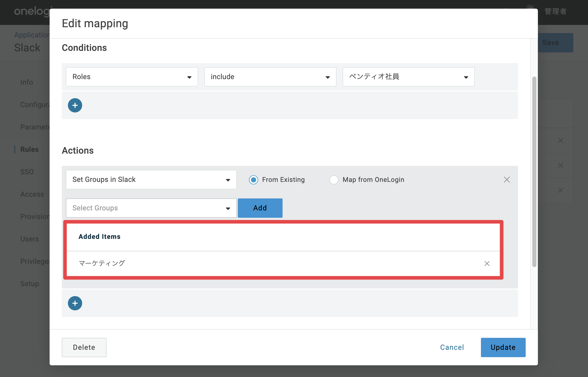Open the Users tab in sidebar
Screen dimensions: 588x377
(x=30, y=239)
